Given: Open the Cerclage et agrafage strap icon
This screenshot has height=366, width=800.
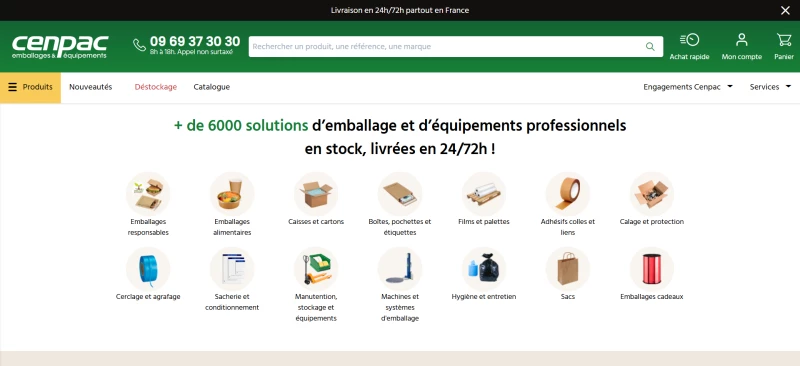Looking at the screenshot, I should 148,269.
